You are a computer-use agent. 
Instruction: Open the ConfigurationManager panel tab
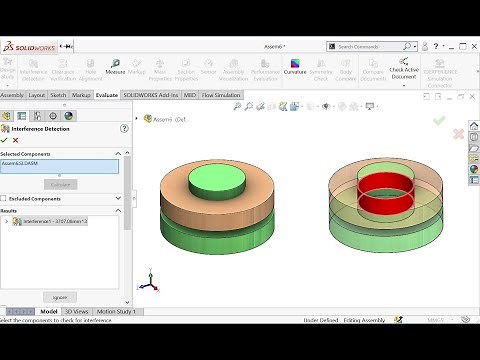37,116
